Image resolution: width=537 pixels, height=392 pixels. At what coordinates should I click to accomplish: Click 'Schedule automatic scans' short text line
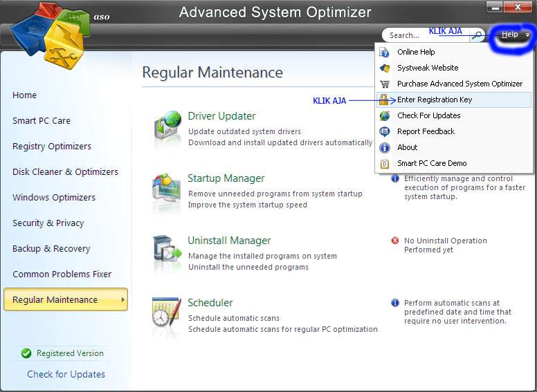coord(234,318)
